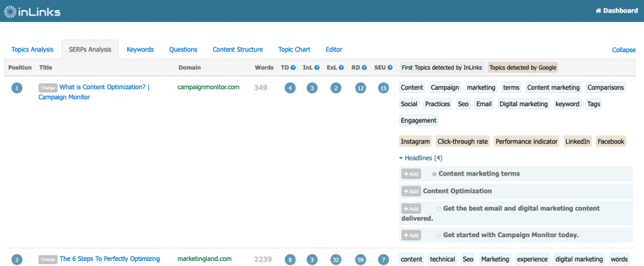
Task: Click position 1 circle badge
Action: [x=17, y=88]
